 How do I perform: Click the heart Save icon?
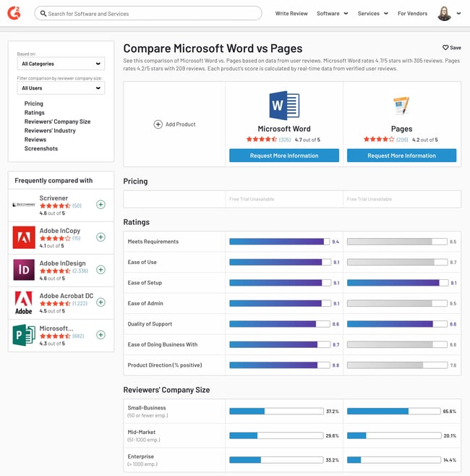(445, 48)
